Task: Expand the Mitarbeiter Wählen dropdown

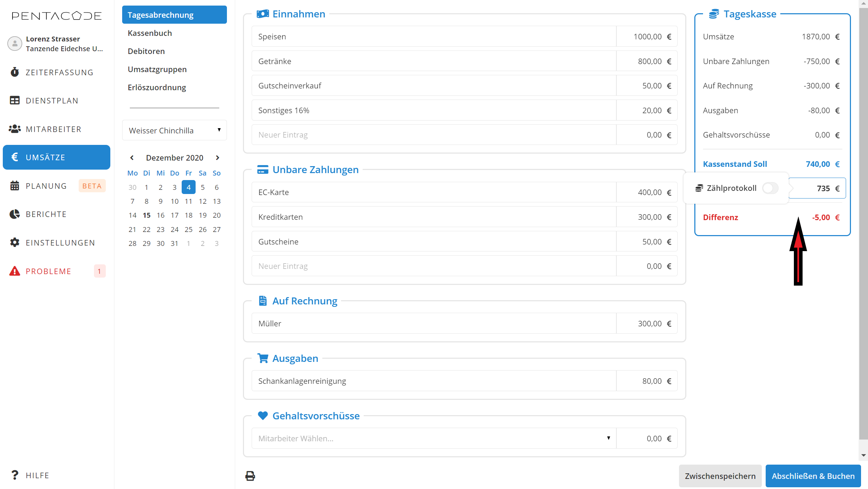Action: point(434,438)
